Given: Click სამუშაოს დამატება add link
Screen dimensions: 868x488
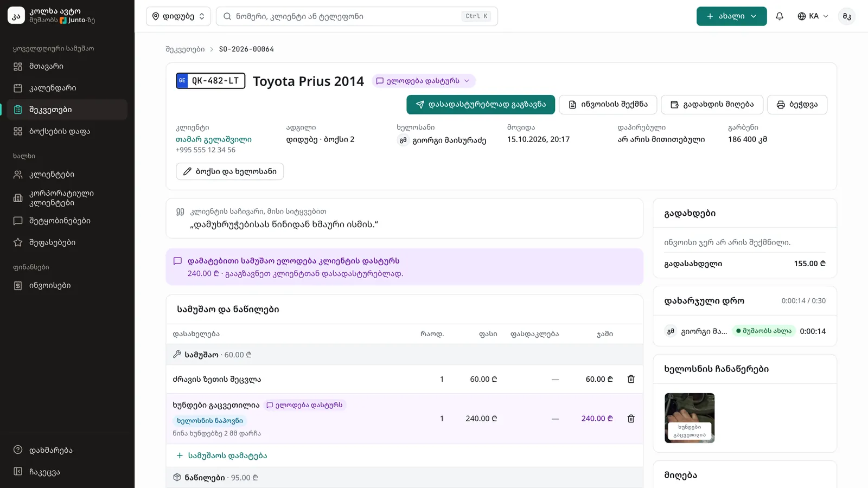Looking at the screenshot, I should pyautogui.click(x=221, y=455).
